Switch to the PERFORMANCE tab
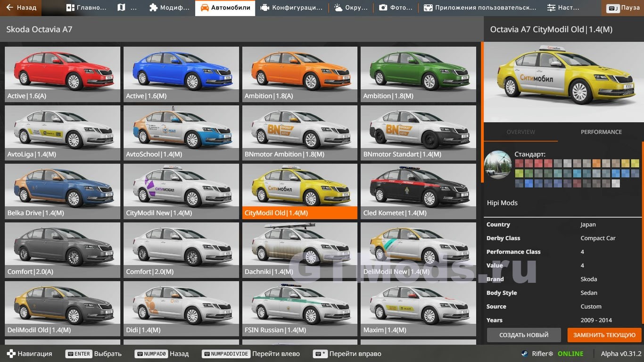 601,132
